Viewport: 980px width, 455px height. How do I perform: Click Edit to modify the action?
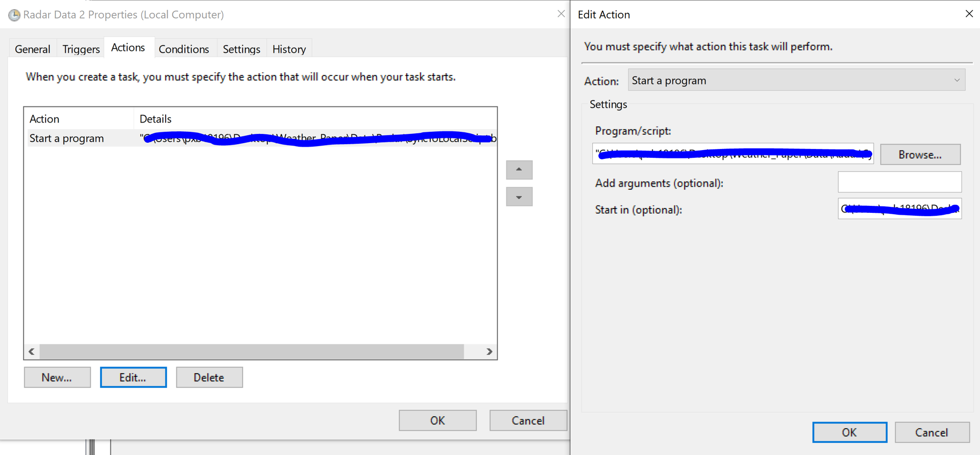coord(133,377)
